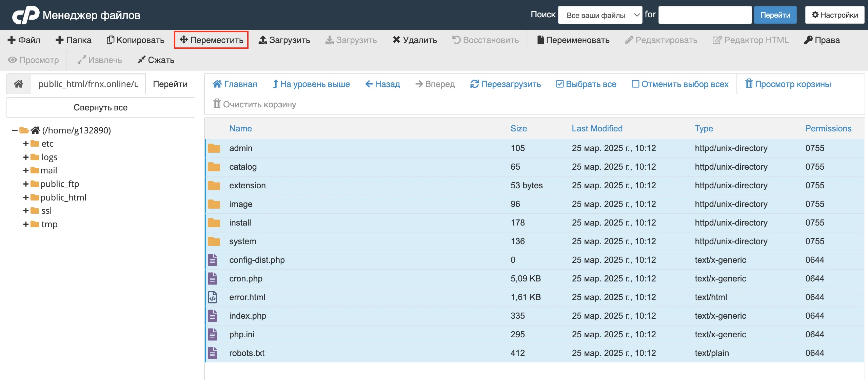Image resolution: width=868 pixels, height=380 pixels.
Task: Click the image folder icon
Action: pyautogui.click(x=214, y=204)
